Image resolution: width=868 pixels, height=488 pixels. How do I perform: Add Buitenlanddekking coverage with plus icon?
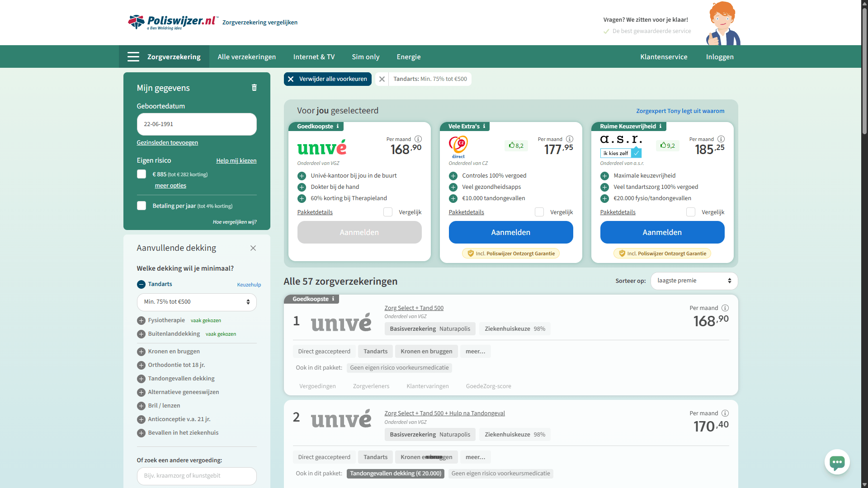(x=141, y=334)
